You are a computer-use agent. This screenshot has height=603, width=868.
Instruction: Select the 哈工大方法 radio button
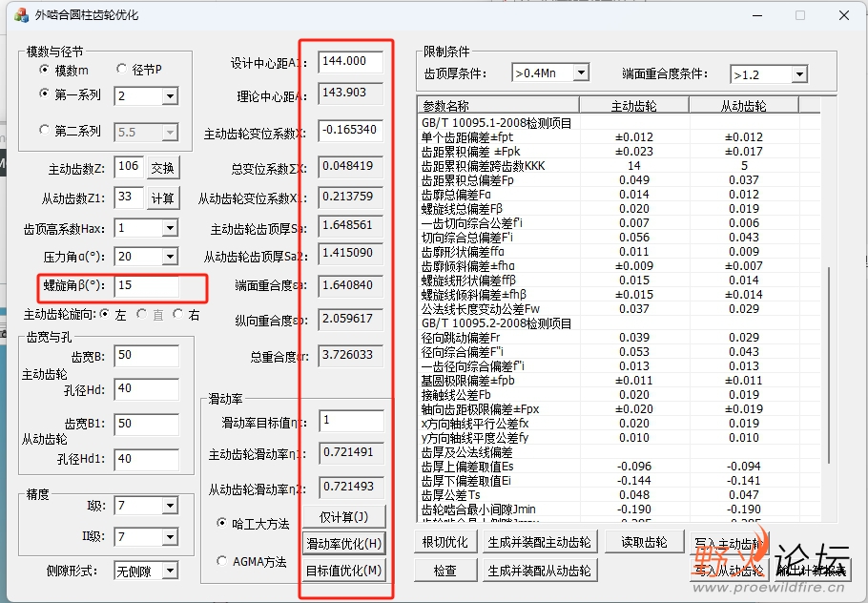221,522
